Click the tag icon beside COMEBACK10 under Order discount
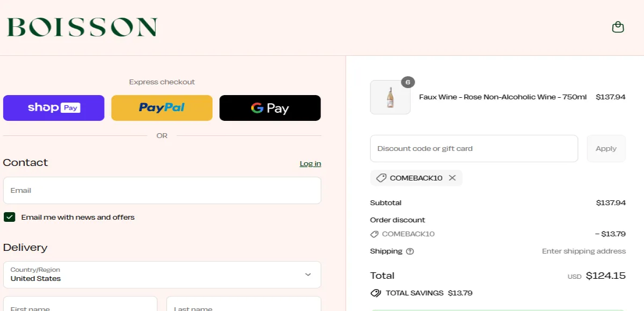This screenshot has width=644, height=311. click(x=374, y=234)
